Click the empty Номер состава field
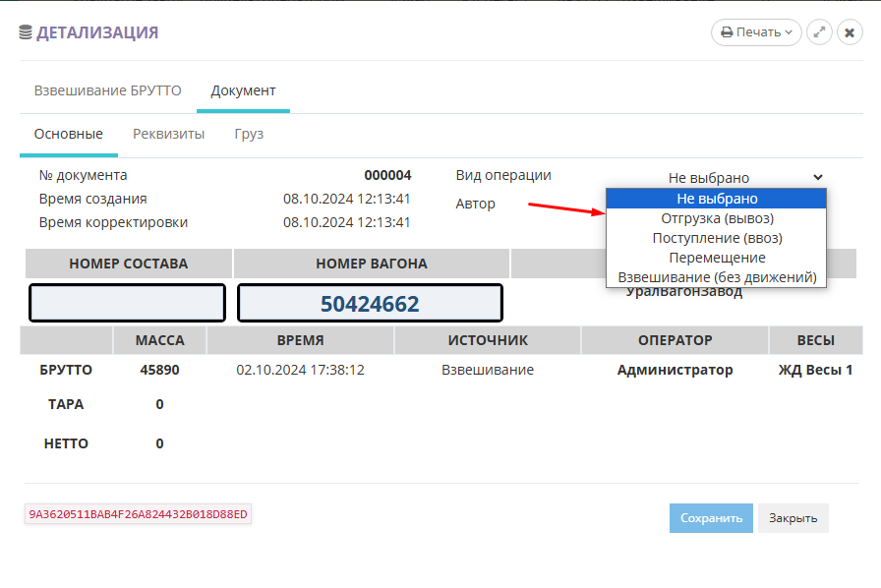The image size is (881, 588). pos(128,303)
